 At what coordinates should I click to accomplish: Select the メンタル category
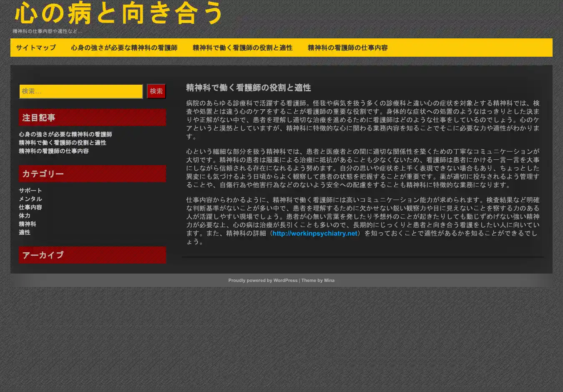(30, 199)
